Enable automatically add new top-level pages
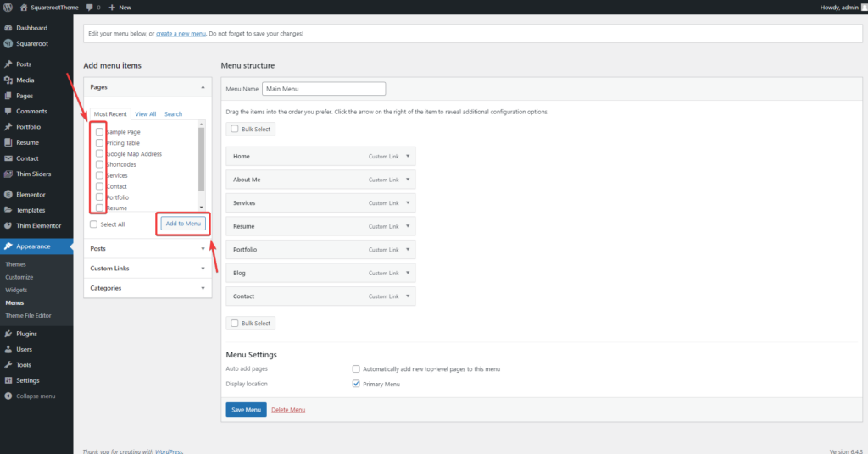 point(356,368)
